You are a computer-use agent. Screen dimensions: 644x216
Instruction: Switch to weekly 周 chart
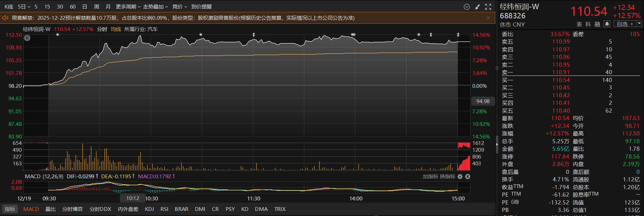pos(96,7)
